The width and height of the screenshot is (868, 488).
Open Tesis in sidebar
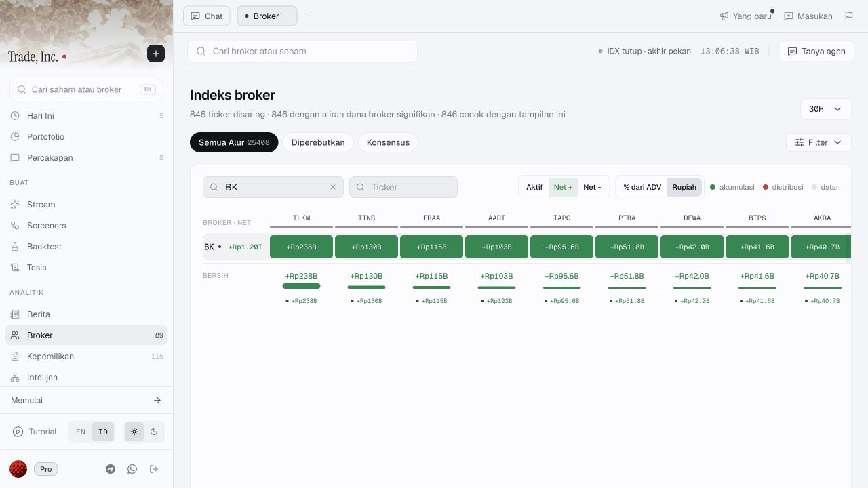point(87,268)
